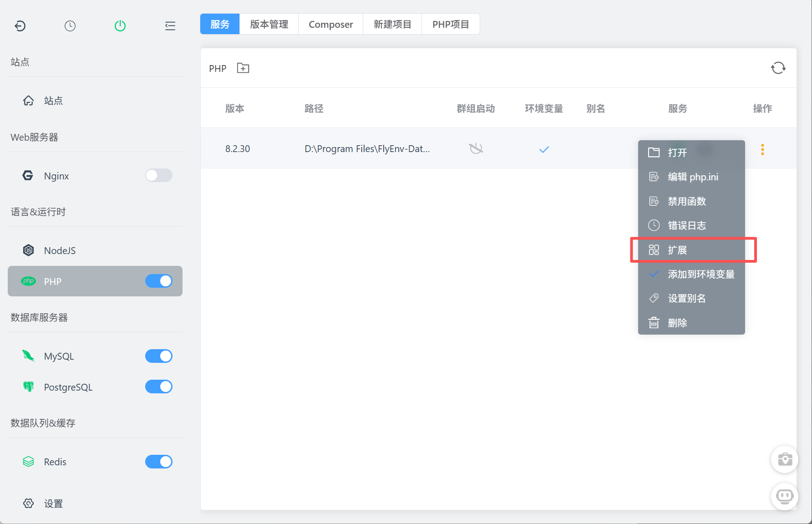Enable the Nginx service toggle
The height and width of the screenshot is (524, 812).
point(158,176)
